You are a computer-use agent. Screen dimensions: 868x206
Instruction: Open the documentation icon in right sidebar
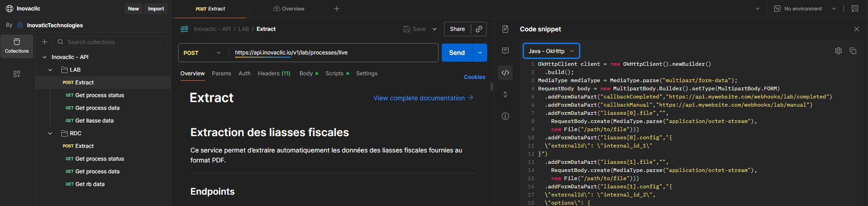tap(505, 29)
